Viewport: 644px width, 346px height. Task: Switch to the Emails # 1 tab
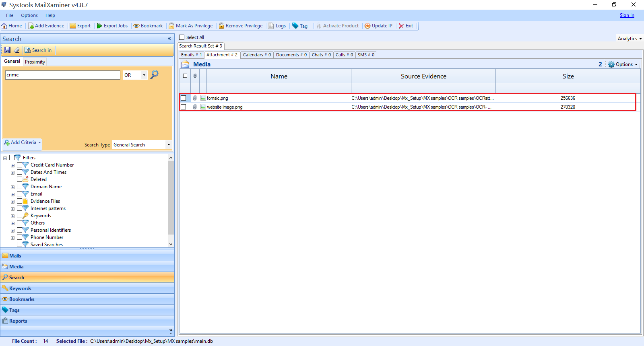191,55
